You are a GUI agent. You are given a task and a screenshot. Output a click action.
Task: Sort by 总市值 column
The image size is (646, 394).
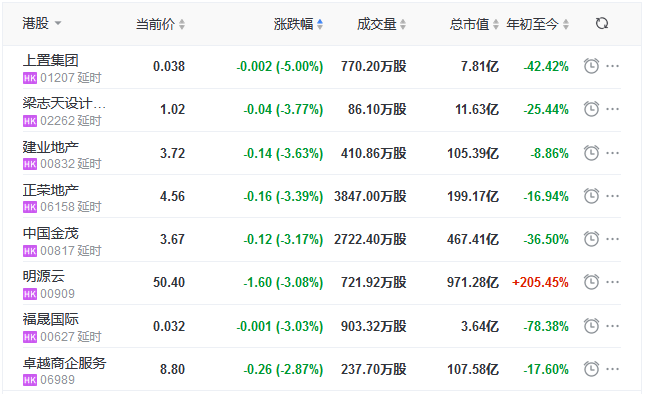pyautogui.click(x=474, y=24)
